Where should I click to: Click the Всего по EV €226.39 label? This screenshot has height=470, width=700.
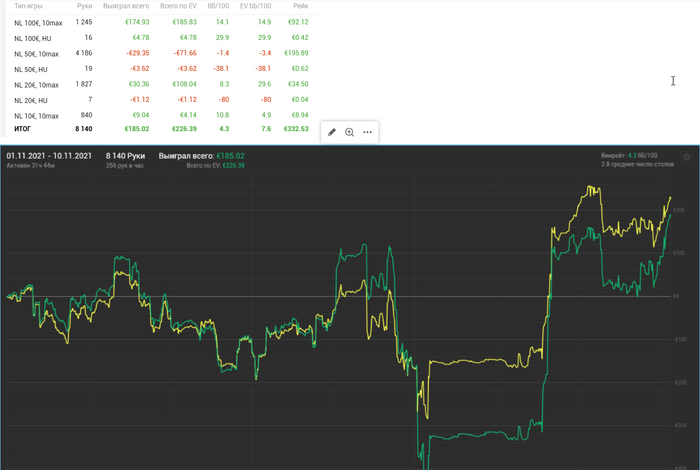pos(215,166)
